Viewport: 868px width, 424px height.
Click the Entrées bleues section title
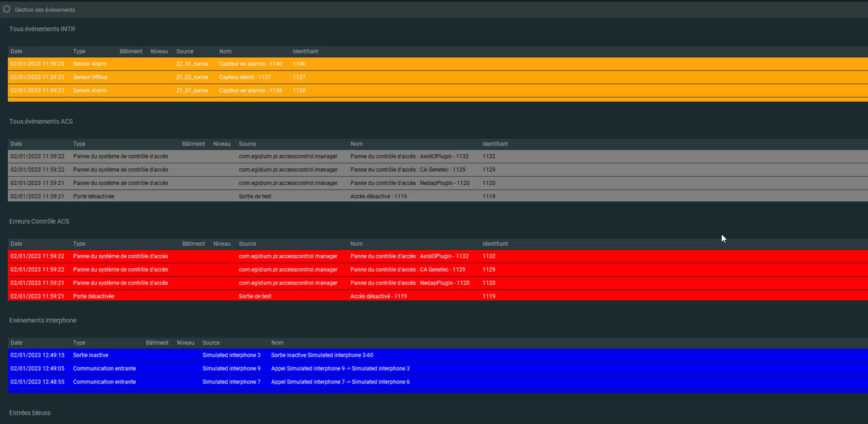(29, 413)
